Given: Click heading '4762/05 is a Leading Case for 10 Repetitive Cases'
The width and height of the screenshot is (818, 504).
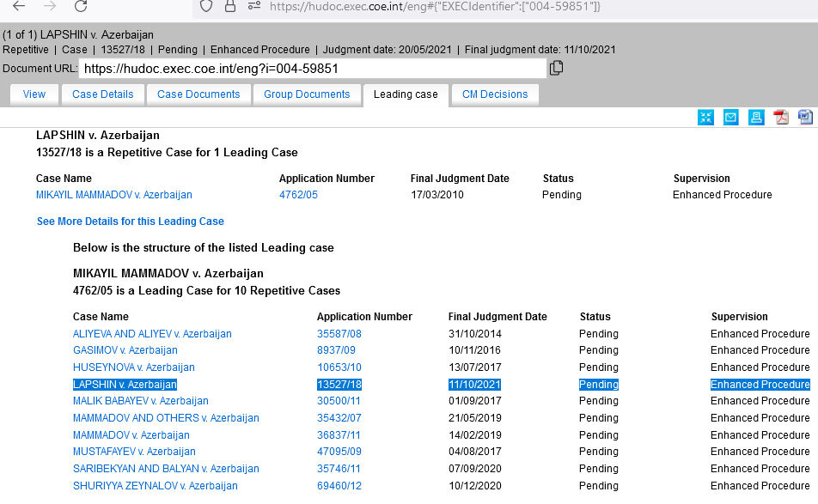Looking at the screenshot, I should click(x=206, y=290).
